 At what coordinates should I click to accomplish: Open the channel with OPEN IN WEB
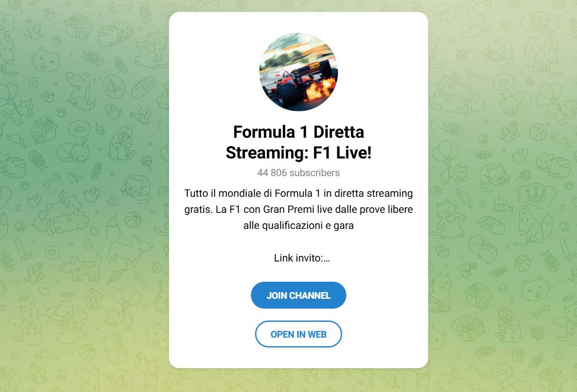pos(299,334)
